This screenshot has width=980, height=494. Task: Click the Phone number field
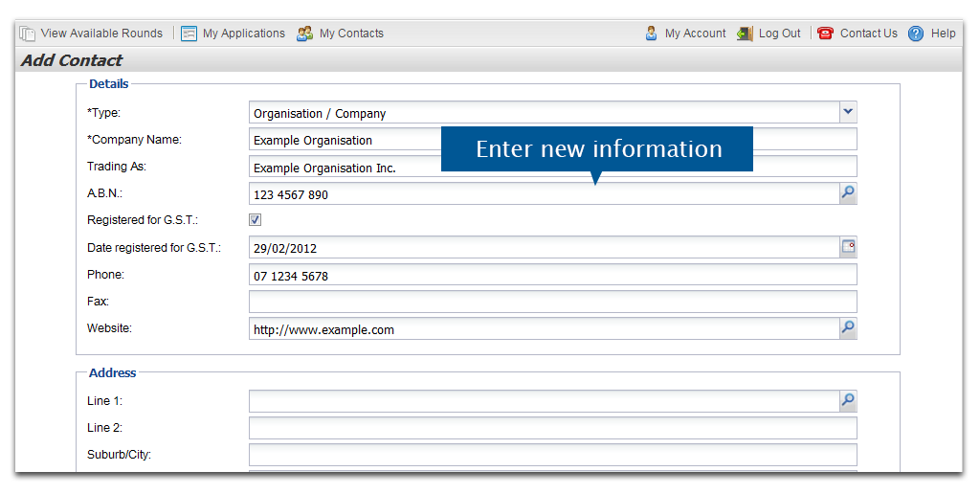[552, 275]
